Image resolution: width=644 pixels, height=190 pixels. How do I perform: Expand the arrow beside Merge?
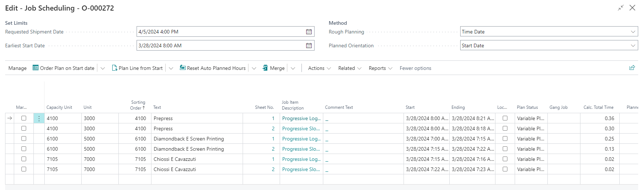pyautogui.click(x=293, y=68)
